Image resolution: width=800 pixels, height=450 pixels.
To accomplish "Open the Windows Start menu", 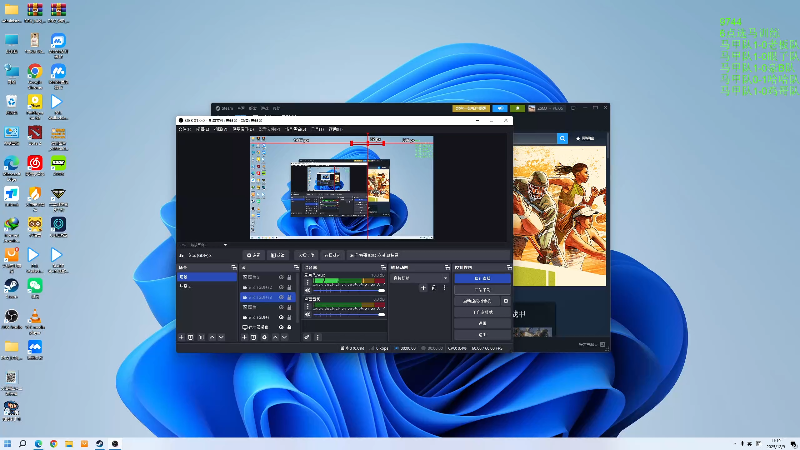I will (x=7, y=444).
